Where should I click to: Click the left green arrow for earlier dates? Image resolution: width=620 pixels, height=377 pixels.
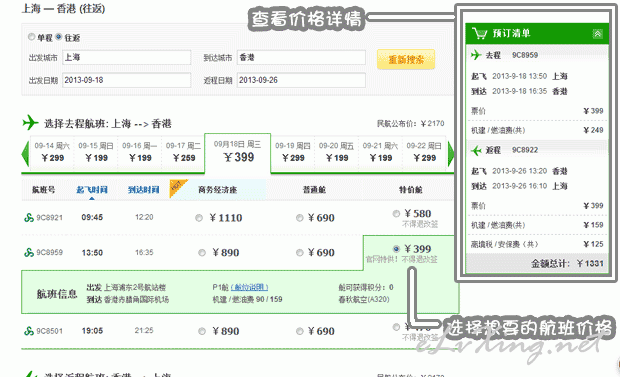coord(25,153)
